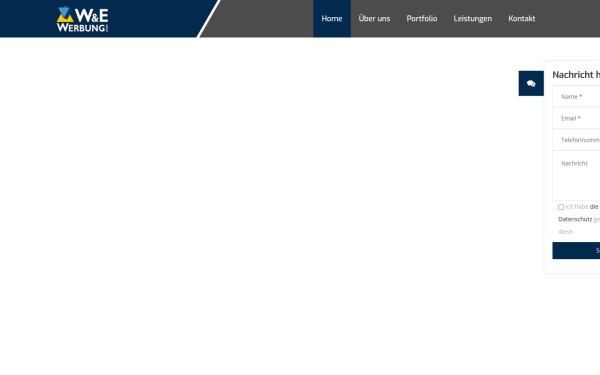Image resolution: width=600 pixels, height=375 pixels.
Task: Open the Kontakt page
Action: tap(522, 18)
